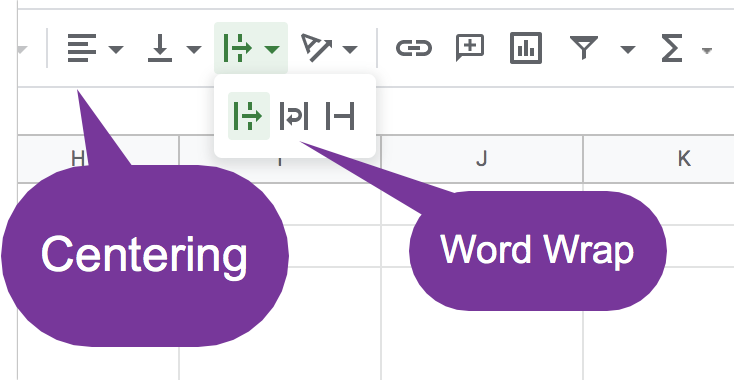
Task: Select the Overflow wrapping option
Action: pyautogui.click(x=249, y=116)
